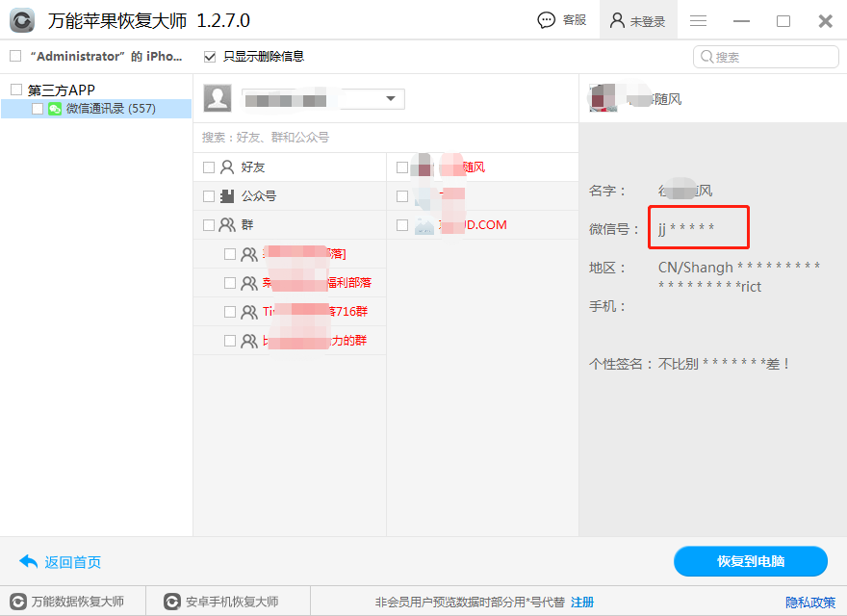Open the hamburger menu icon
Viewport: 847px width, 616px height.
[698, 20]
